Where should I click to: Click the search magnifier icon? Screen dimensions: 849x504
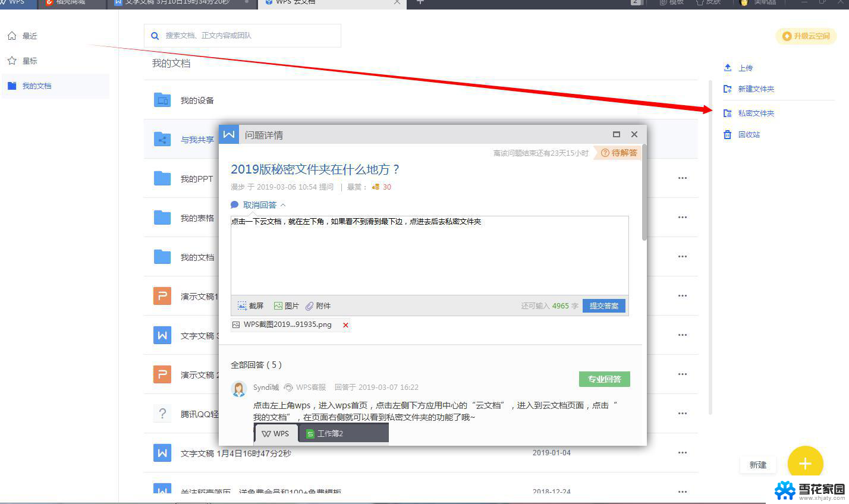click(x=155, y=36)
